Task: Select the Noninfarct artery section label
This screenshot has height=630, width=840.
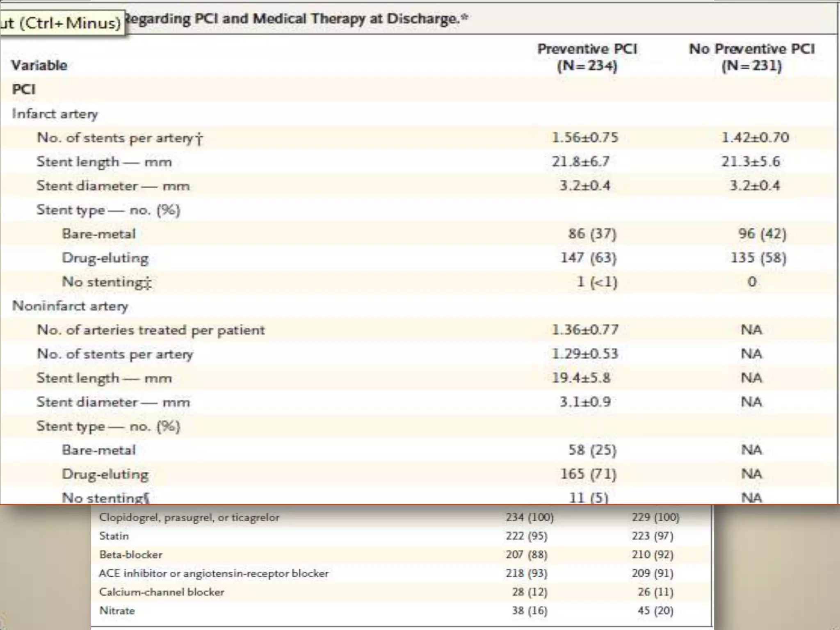Action: tap(70, 306)
